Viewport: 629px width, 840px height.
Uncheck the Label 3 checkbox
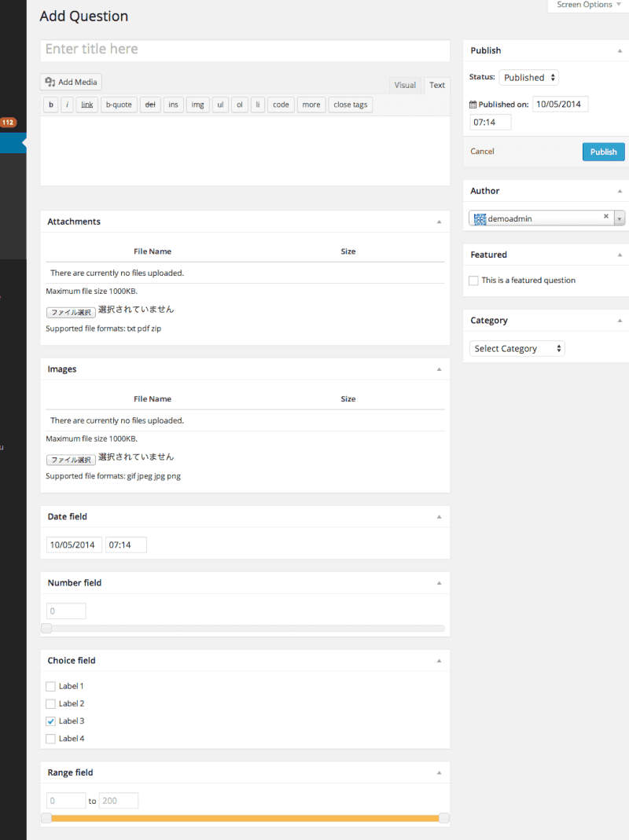(x=51, y=721)
